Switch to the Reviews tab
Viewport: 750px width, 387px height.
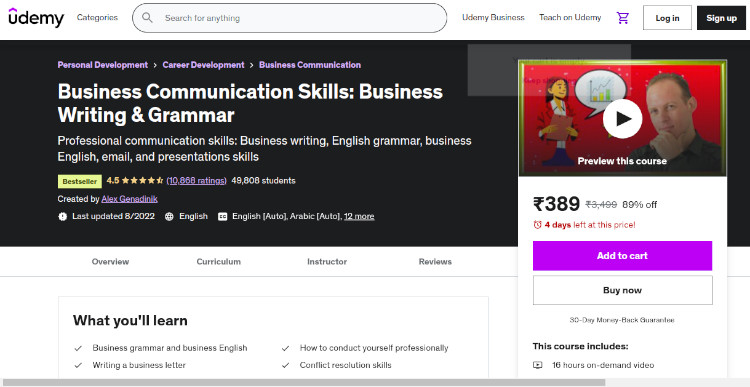coord(435,262)
